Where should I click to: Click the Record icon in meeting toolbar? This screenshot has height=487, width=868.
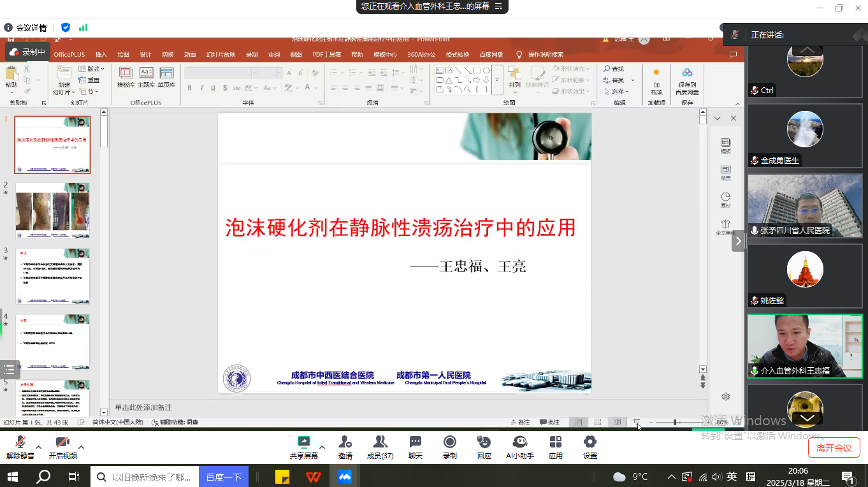[450, 442]
